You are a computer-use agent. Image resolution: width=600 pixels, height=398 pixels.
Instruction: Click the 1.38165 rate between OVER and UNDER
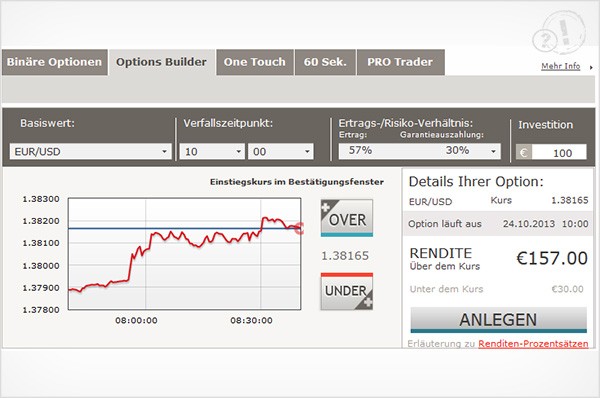[x=345, y=255]
